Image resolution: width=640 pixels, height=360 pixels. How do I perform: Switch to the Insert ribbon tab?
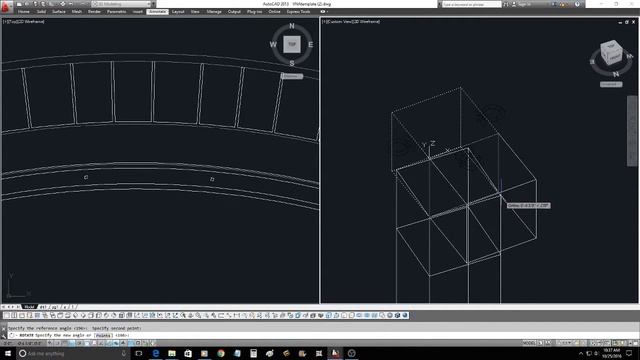[138, 11]
